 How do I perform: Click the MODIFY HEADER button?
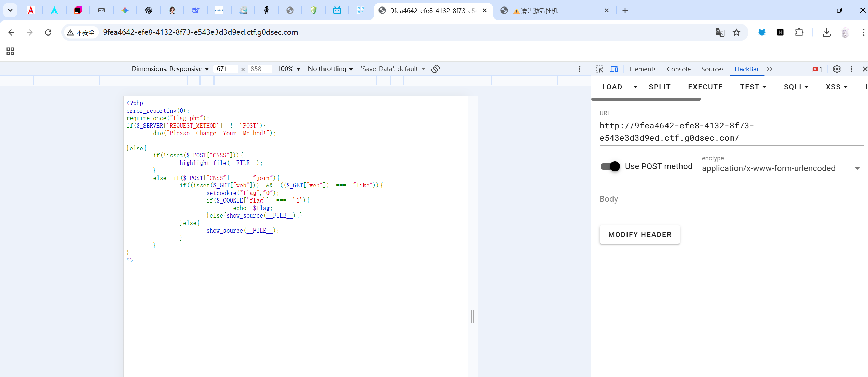point(639,235)
